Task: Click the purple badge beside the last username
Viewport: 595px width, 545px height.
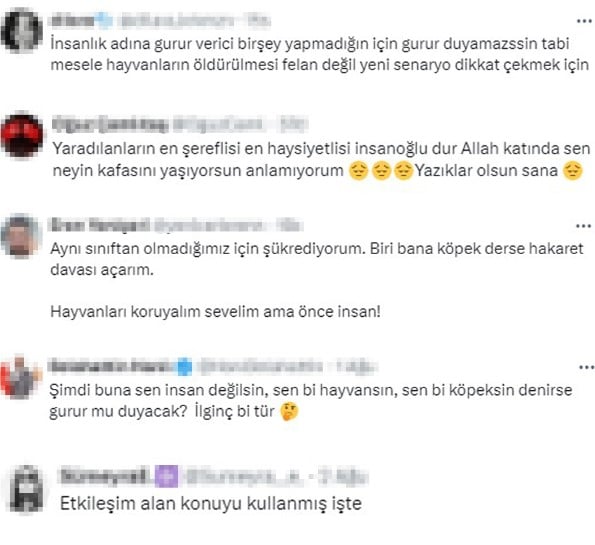Action: tap(166, 477)
